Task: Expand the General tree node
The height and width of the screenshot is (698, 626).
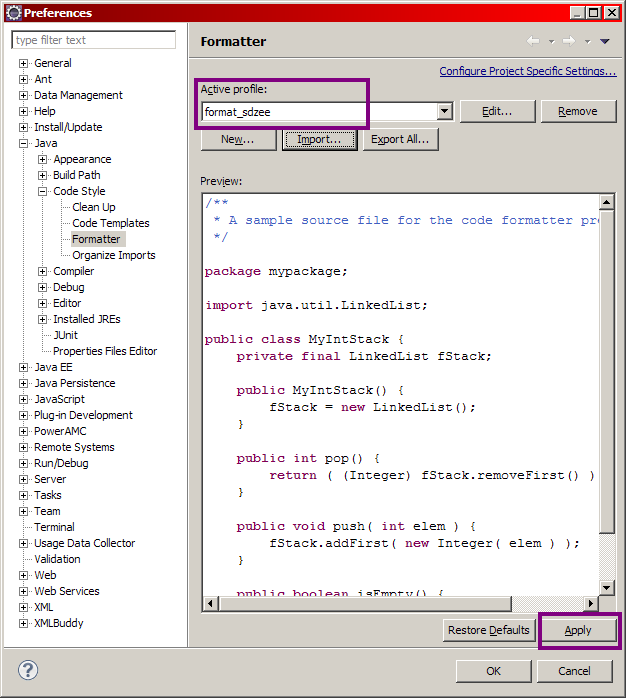Action: point(24,63)
